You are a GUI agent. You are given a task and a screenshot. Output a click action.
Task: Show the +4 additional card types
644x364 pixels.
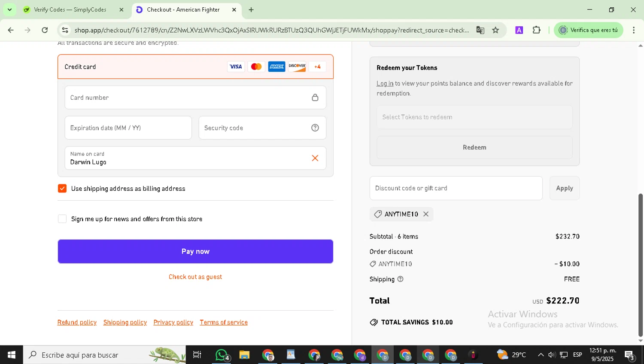click(x=318, y=67)
